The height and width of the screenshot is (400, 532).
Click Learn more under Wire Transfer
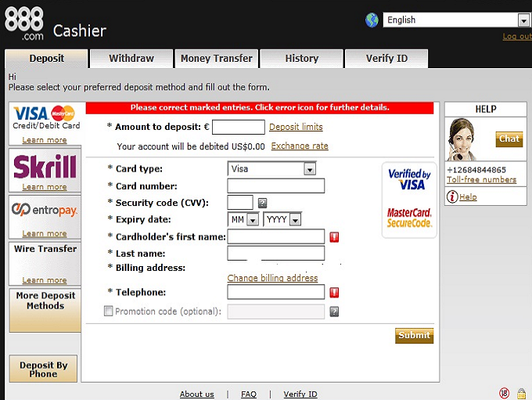pyautogui.click(x=45, y=280)
